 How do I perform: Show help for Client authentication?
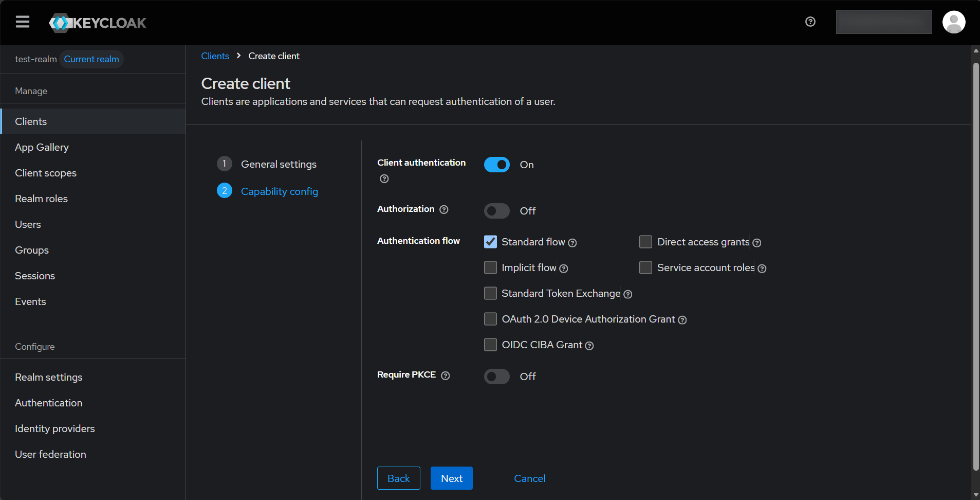tap(384, 178)
